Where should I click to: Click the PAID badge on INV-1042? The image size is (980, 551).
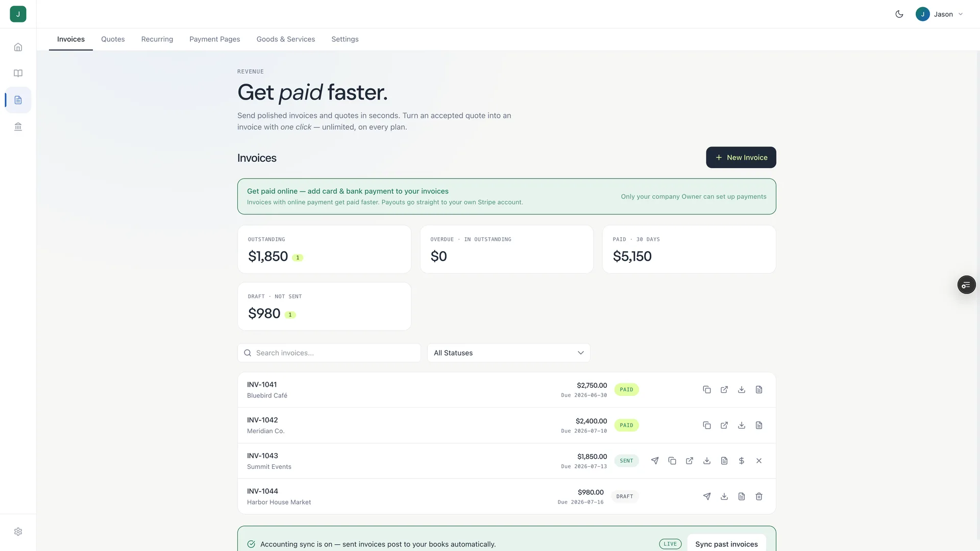point(626,425)
